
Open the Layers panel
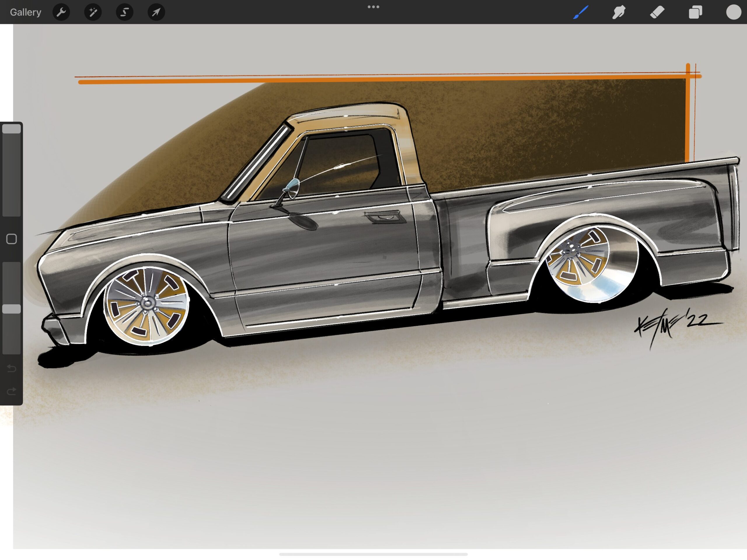tap(695, 12)
